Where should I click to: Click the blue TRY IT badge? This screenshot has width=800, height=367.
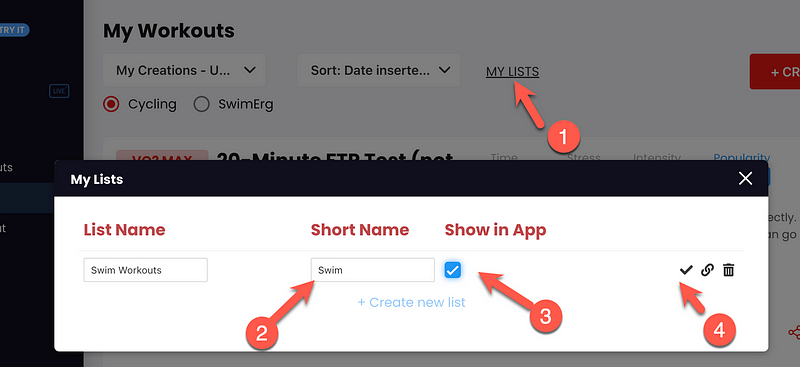[14, 30]
